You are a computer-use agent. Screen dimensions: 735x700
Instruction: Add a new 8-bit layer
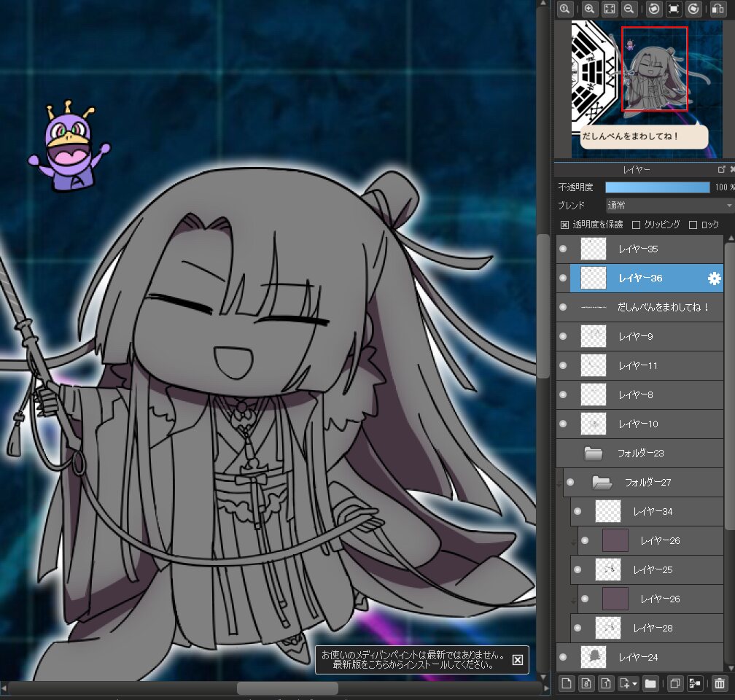[x=586, y=683]
